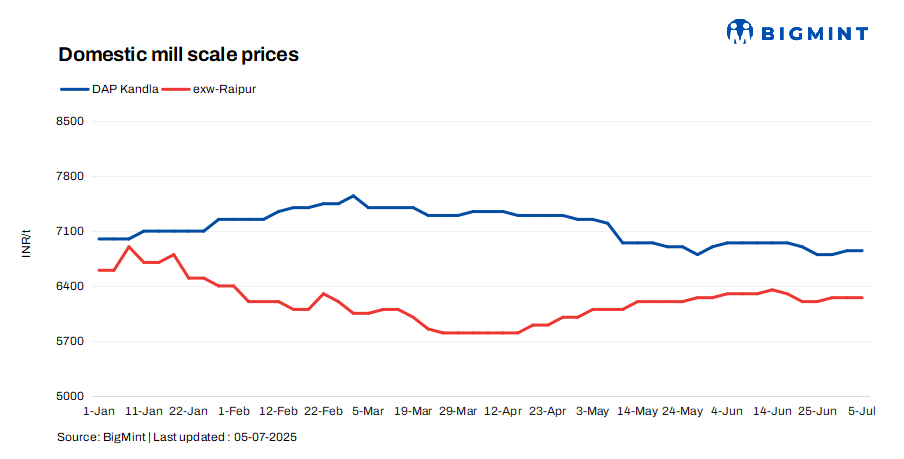
Task: Click the red line's early-January peak
Action: [129, 247]
